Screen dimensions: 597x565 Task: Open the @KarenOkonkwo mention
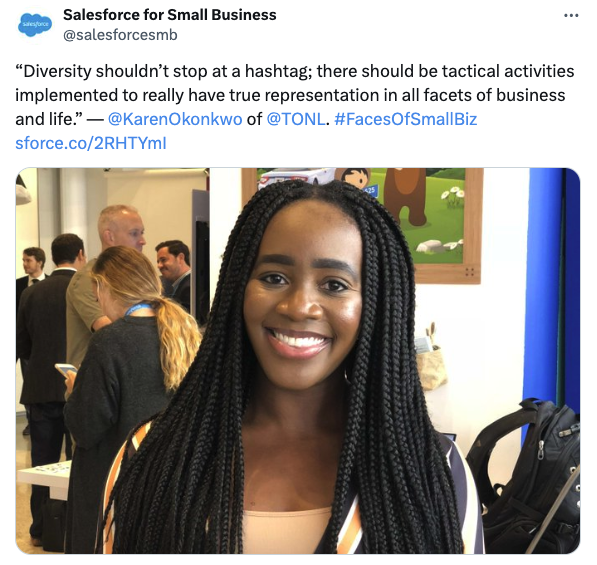click(x=175, y=119)
